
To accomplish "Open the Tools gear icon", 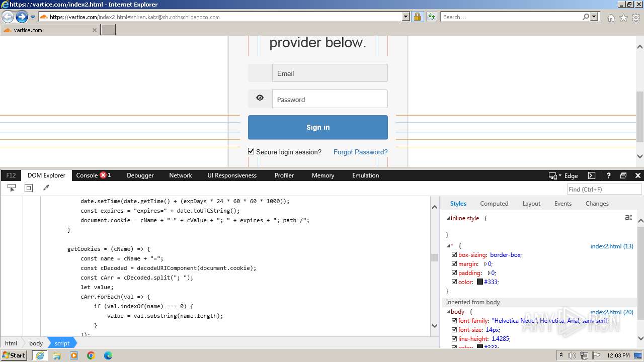I will pyautogui.click(x=636, y=18).
